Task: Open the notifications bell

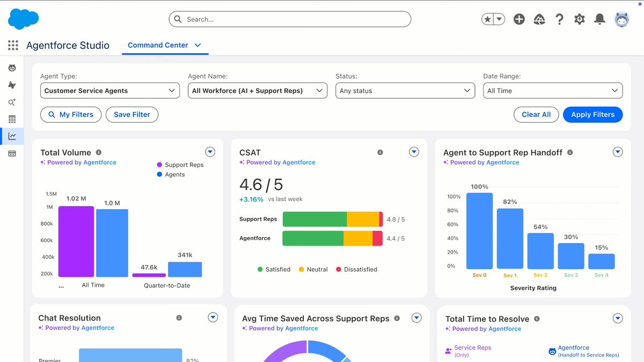Action: click(x=600, y=19)
